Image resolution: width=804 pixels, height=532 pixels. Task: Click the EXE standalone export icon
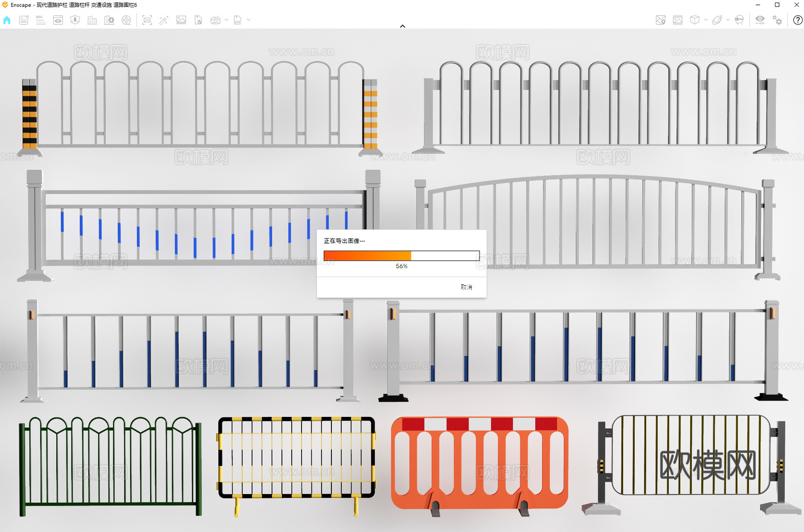[238, 20]
